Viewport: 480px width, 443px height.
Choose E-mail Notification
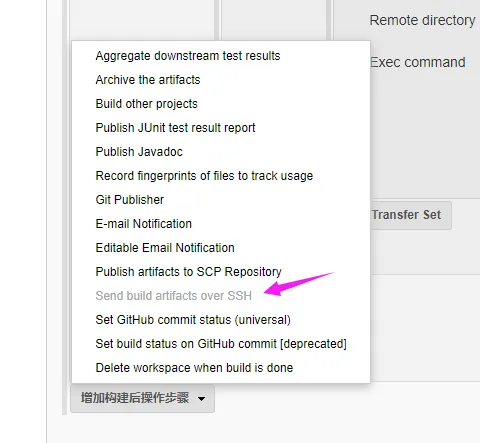(x=144, y=224)
